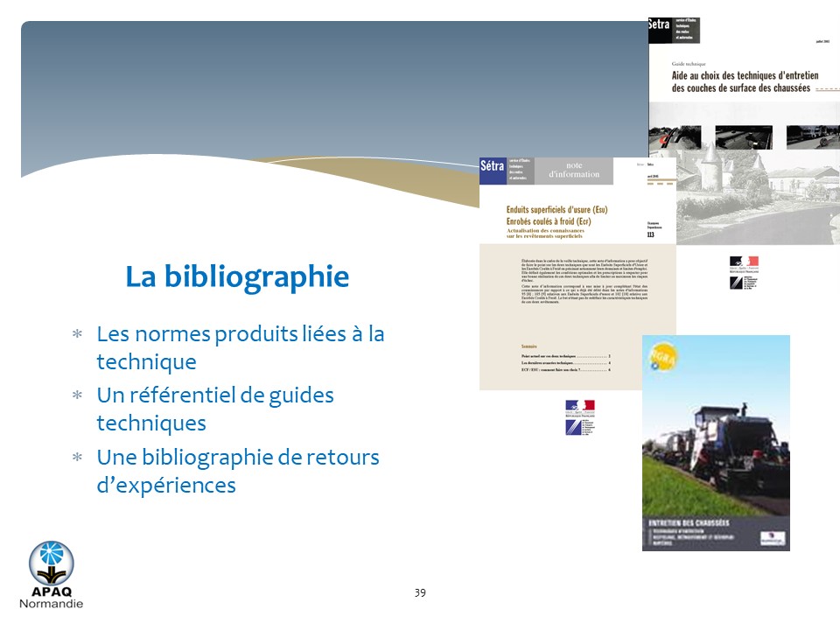
Task: Click the bullet marker before 'Une bibliographie de retours'
Action: (77, 458)
